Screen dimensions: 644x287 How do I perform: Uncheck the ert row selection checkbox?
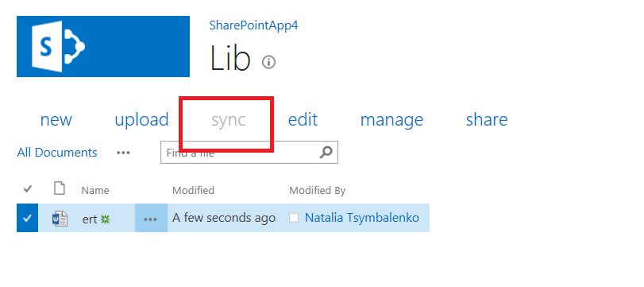point(27,218)
